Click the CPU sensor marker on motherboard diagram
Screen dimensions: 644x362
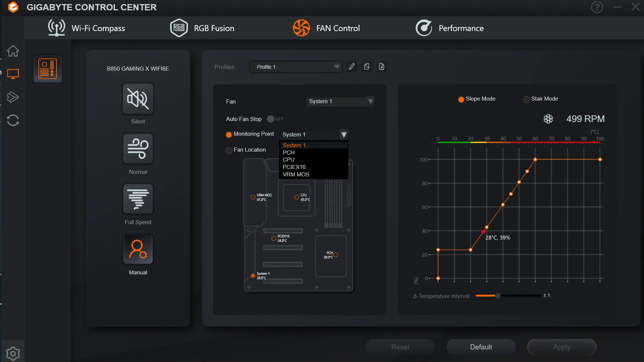coord(297,197)
